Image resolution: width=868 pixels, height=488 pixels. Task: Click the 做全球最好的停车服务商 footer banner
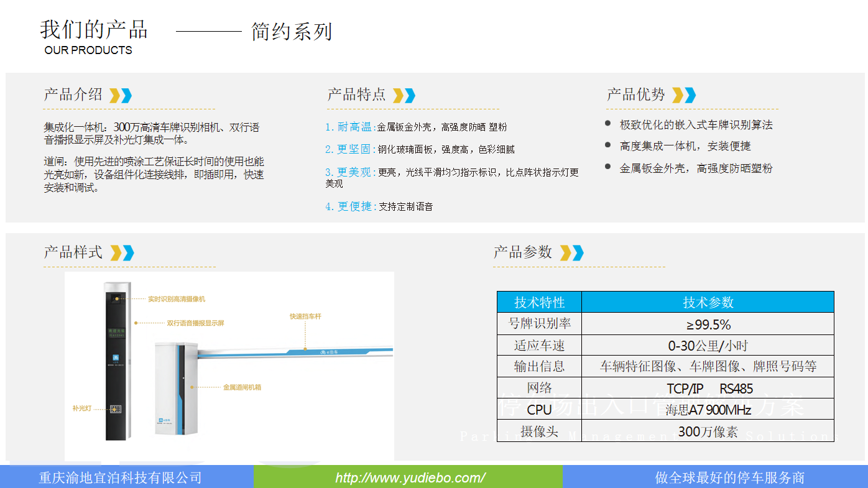coord(729,477)
